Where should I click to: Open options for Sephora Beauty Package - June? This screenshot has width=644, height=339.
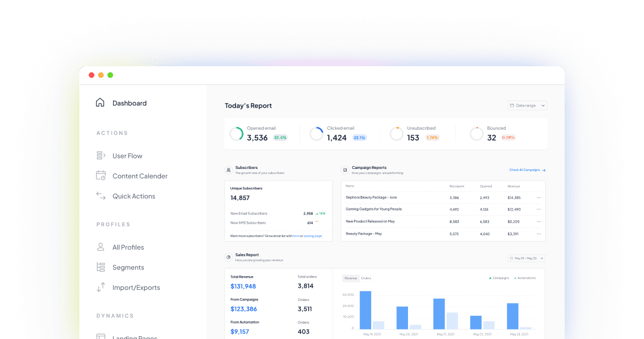539,197
